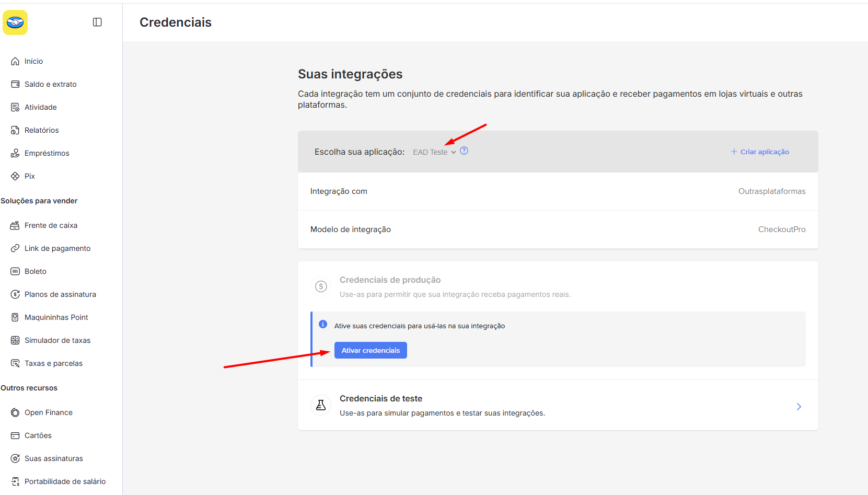Click the Modelo de integração row
This screenshot has width=868, height=495.
pyautogui.click(x=558, y=229)
